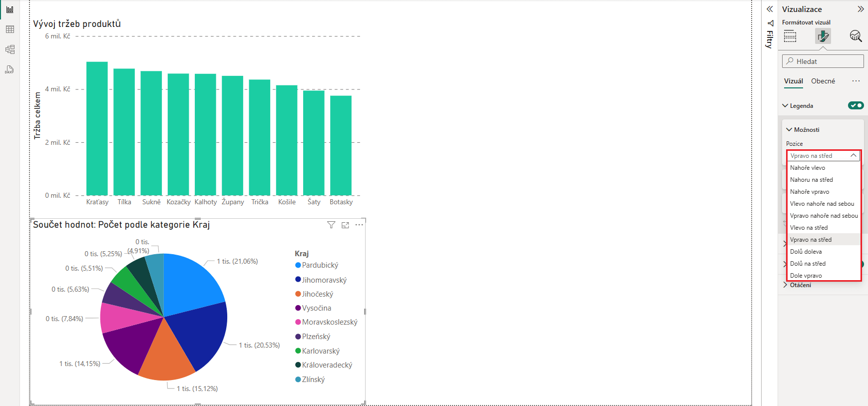Choose Vpravo nahoře nad sebou option
The width and height of the screenshot is (868, 406).
coord(823,216)
